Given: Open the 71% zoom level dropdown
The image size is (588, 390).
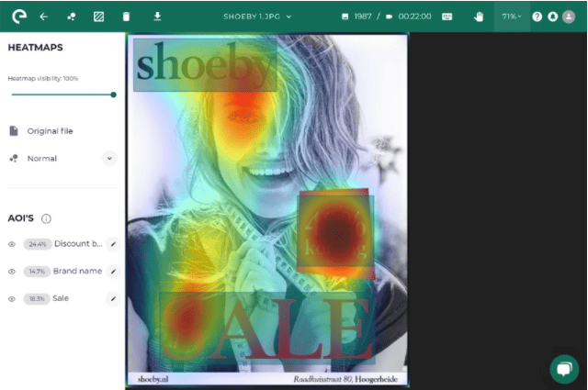Looking at the screenshot, I should point(511,17).
